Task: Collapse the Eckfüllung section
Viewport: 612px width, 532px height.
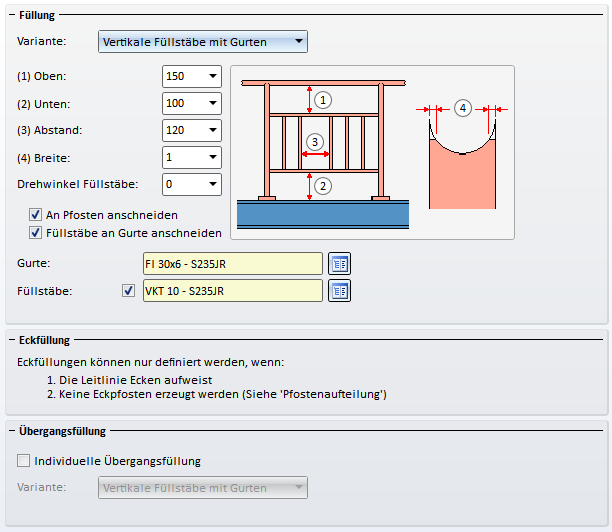Action: (12, 340)
